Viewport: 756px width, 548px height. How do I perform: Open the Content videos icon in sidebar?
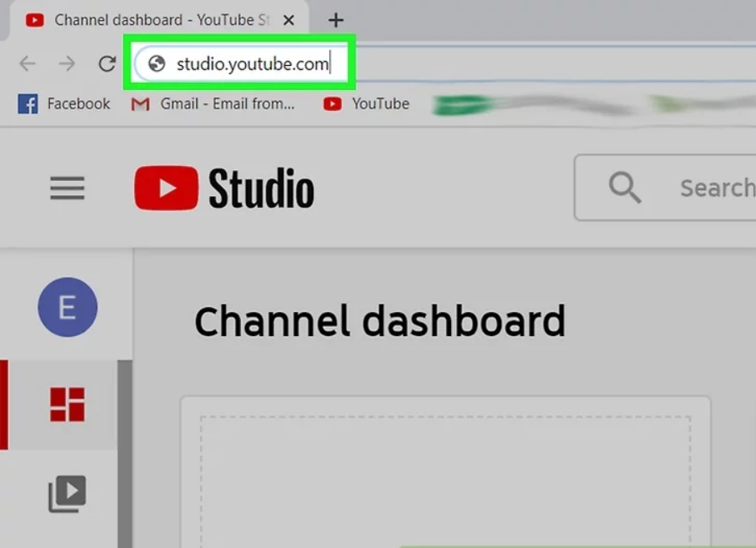tap(68, 494)
